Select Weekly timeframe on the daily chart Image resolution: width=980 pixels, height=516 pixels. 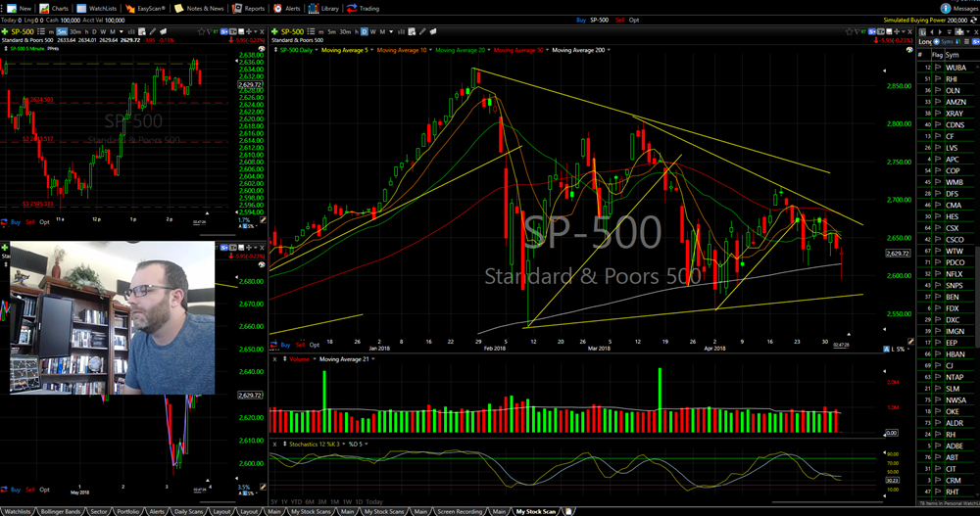[373, 32]
